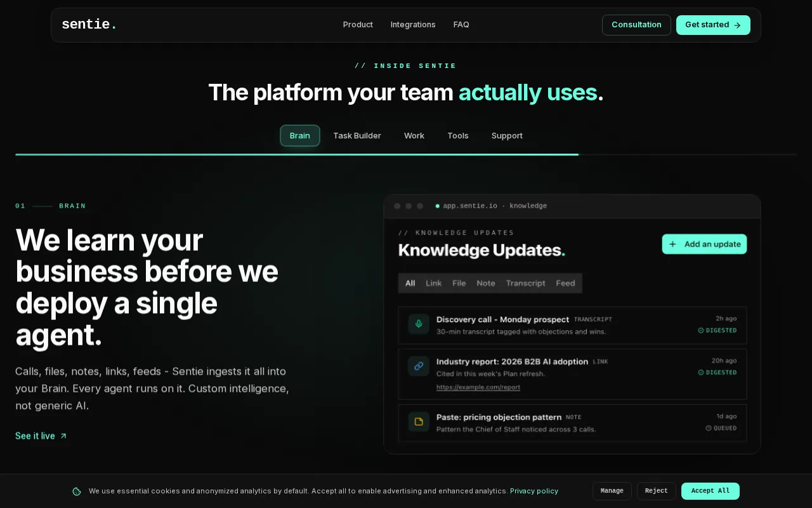812x508 pixels.
Task: Switch to the Tools tab
Action: point(458,136)
